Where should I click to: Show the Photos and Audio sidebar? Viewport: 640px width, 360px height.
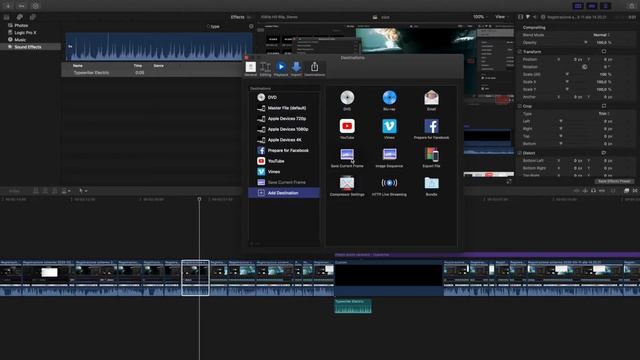tap(19, 17)
